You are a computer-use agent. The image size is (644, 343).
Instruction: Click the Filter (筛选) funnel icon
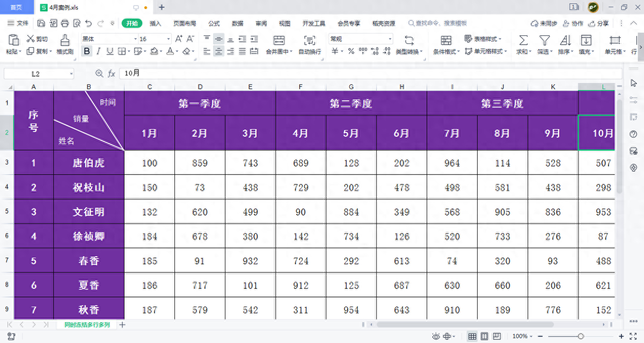tap(544, 40)
